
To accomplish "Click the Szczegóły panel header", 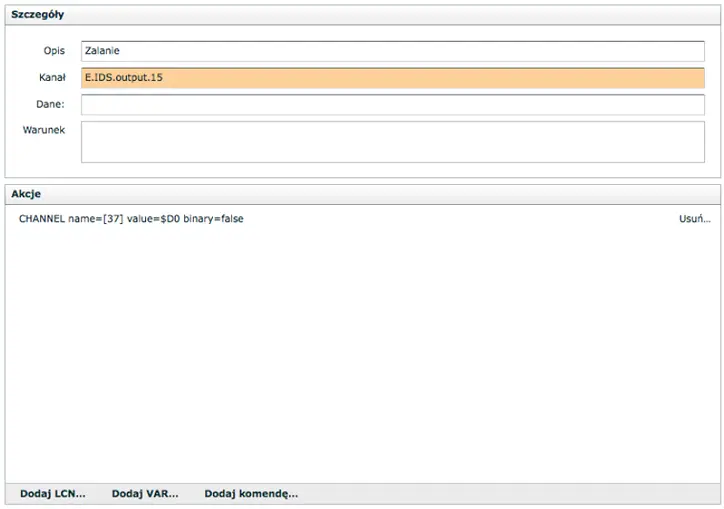I will (36, 16).
